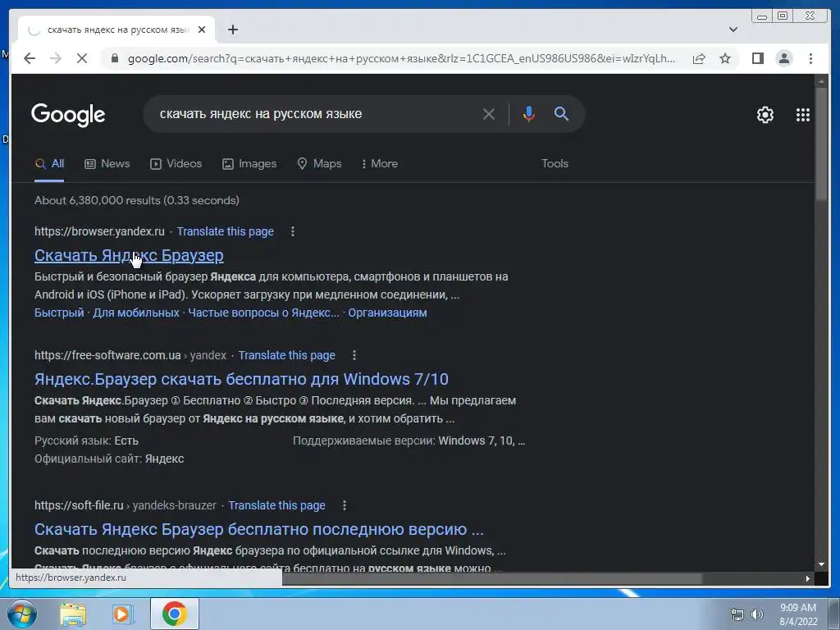Image resolution: width=840 pixels, height=630 pixels.
Task: Open the Chrome profile avatar
Action: (783, 58)
